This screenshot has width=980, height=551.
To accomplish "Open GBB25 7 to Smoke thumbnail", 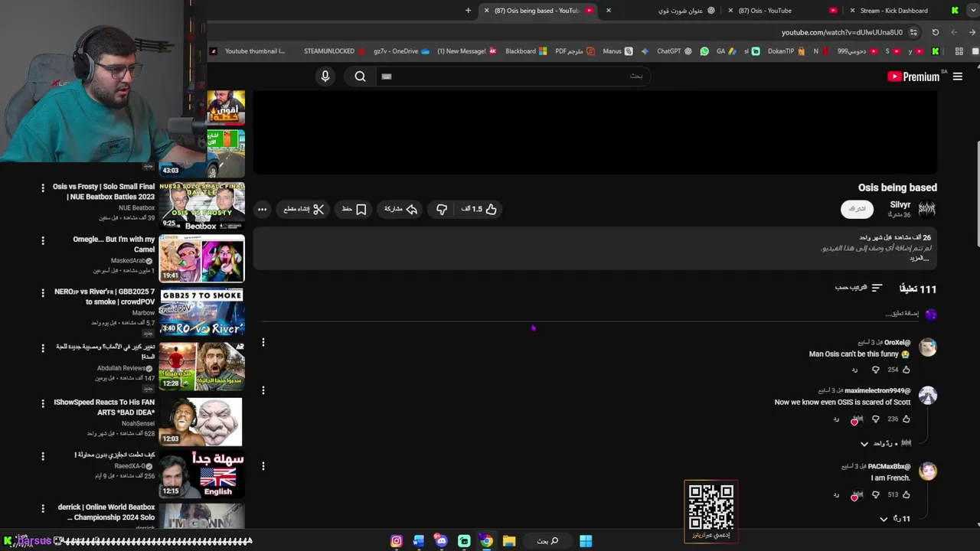I will (x=202, y=312).
